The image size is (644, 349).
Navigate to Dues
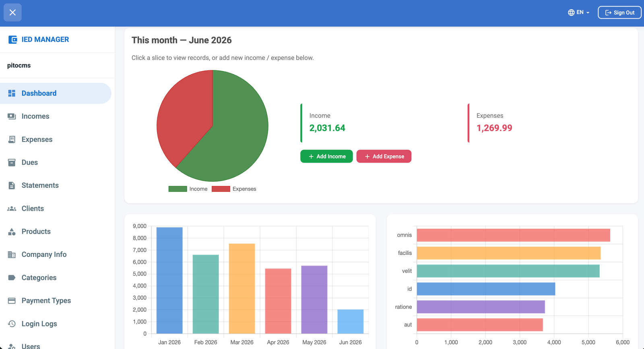pyautogui.click(x=56, y=162)
